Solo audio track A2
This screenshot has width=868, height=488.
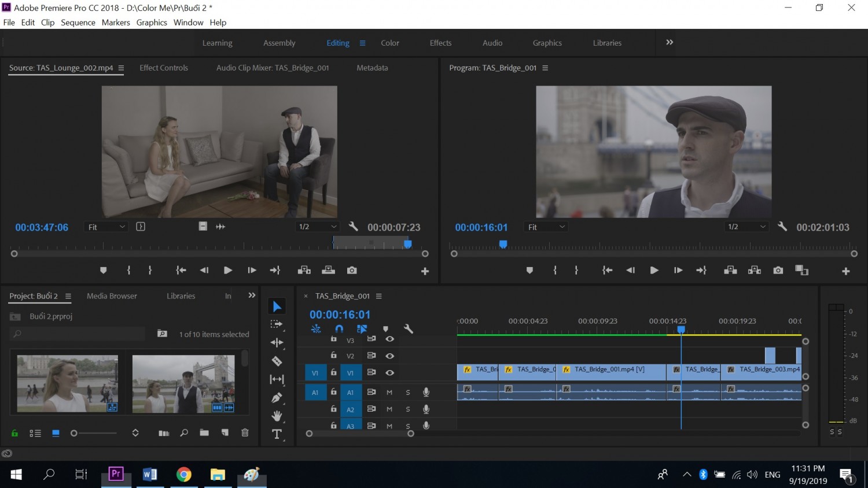[x=408, y=409]
